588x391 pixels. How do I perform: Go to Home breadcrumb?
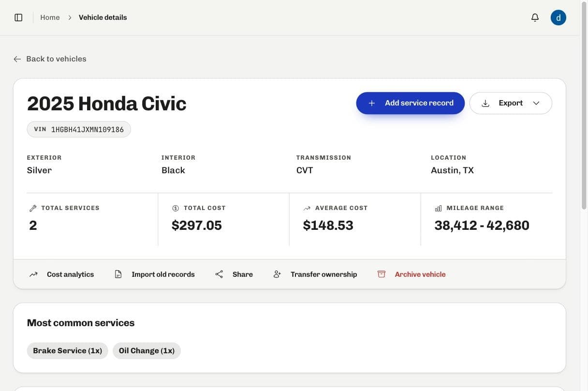[x=50, y=17]
